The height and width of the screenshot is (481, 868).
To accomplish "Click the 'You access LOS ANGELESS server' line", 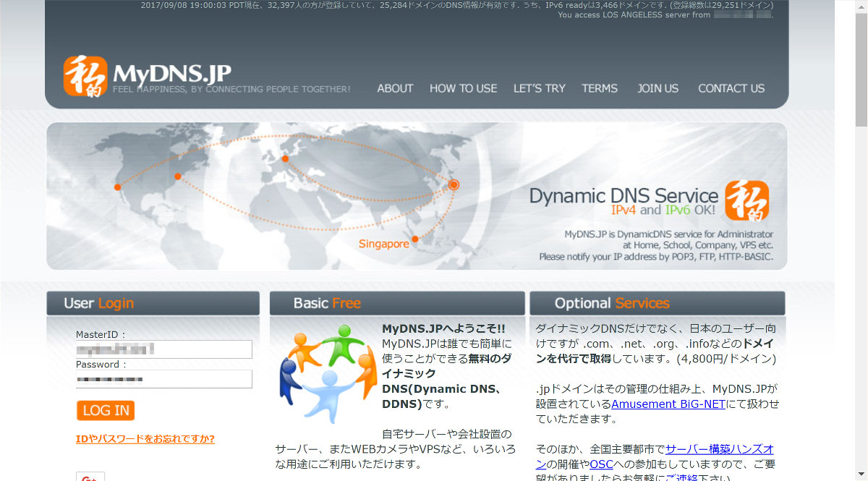I will point(665,15).
